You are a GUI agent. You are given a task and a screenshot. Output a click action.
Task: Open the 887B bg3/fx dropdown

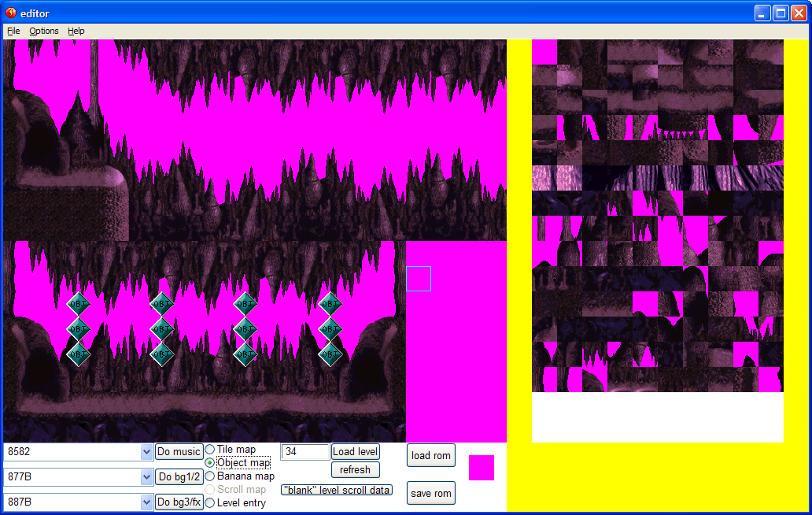[146, 502]
